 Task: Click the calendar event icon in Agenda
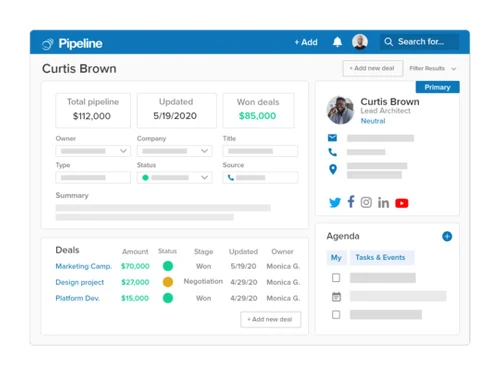336,296
